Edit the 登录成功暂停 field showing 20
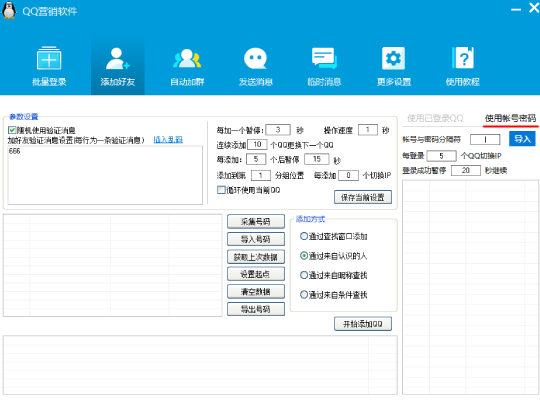Image resolution: width=540 pixels, height=402 pixels. tap(466, 170)
